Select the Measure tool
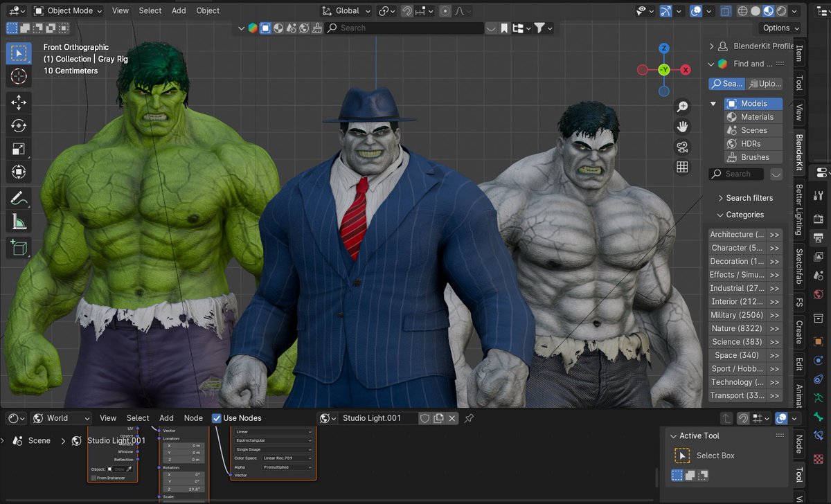 [19, 222]
